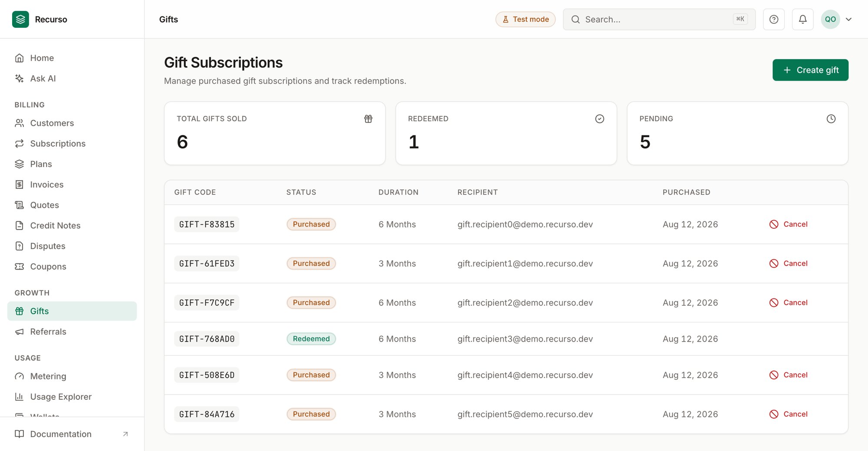Click the GIFT CODE column header

tap(195, 192)
